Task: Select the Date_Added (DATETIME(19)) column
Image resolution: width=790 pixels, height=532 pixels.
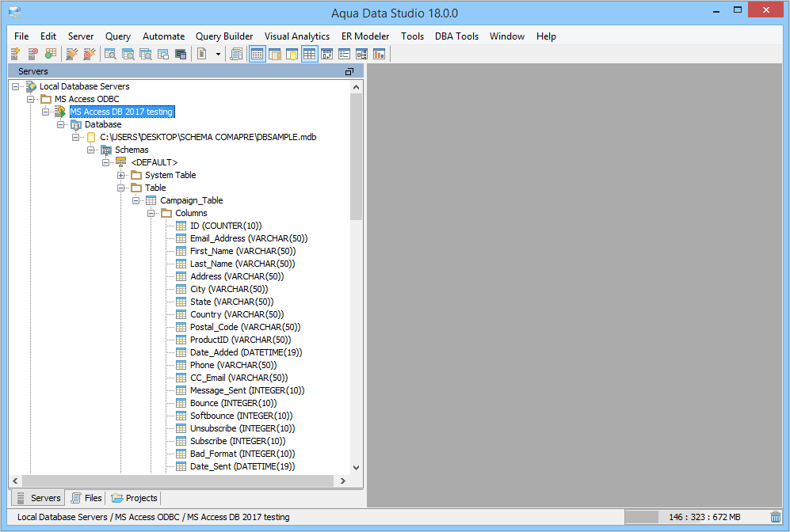Action: [x=246, y=352]
